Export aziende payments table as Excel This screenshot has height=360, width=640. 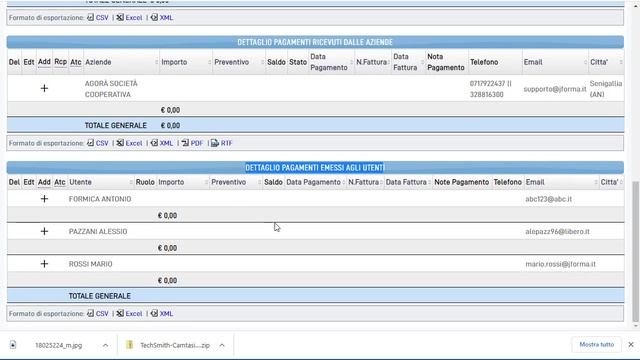(129, 143)
